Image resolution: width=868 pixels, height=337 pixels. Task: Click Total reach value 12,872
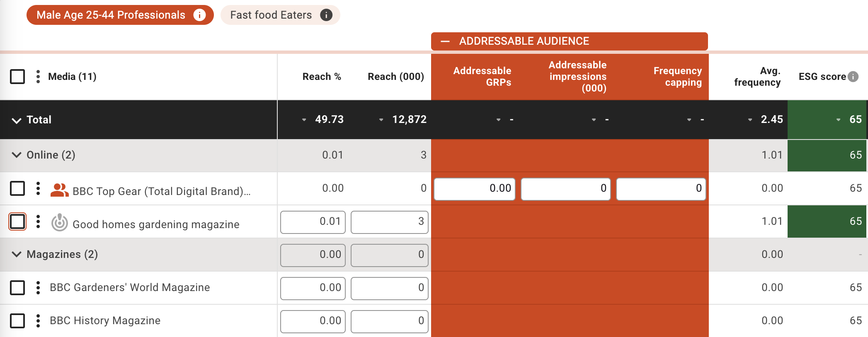410,120
